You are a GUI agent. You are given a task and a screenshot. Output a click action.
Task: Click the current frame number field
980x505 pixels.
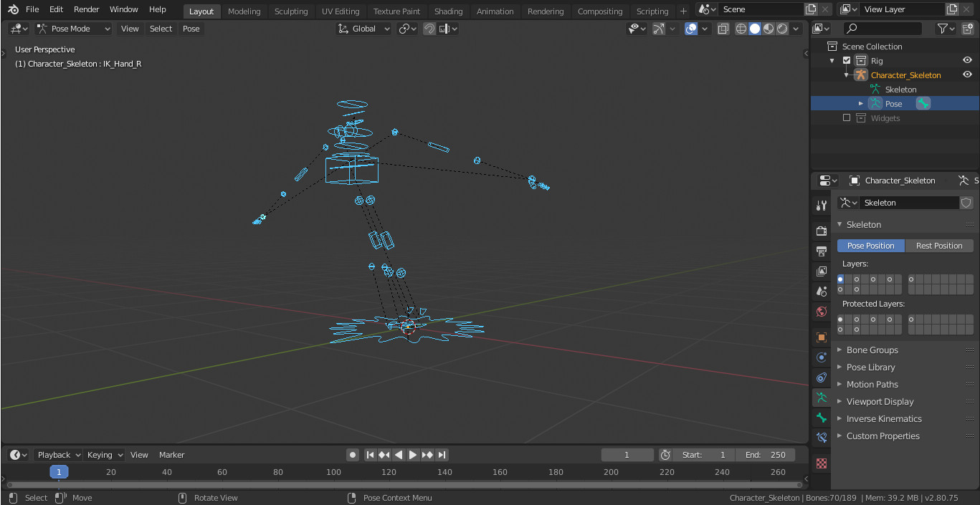[x=627, y=454]
